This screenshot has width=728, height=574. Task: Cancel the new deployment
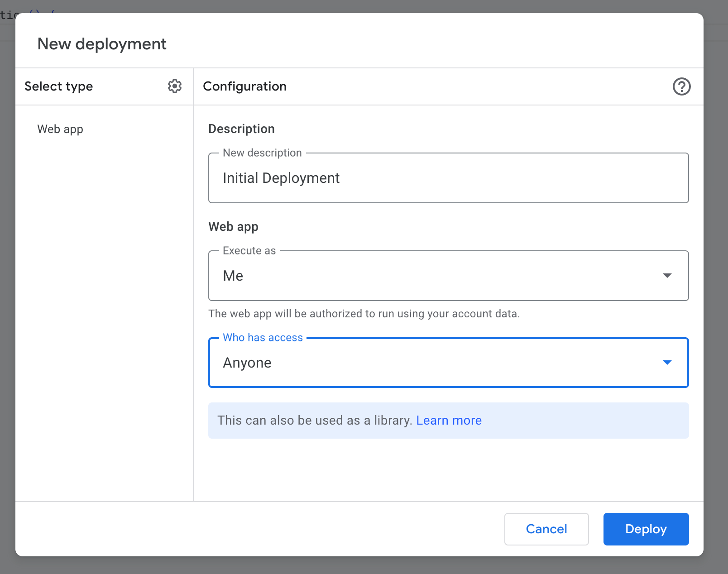pos(546,529)
